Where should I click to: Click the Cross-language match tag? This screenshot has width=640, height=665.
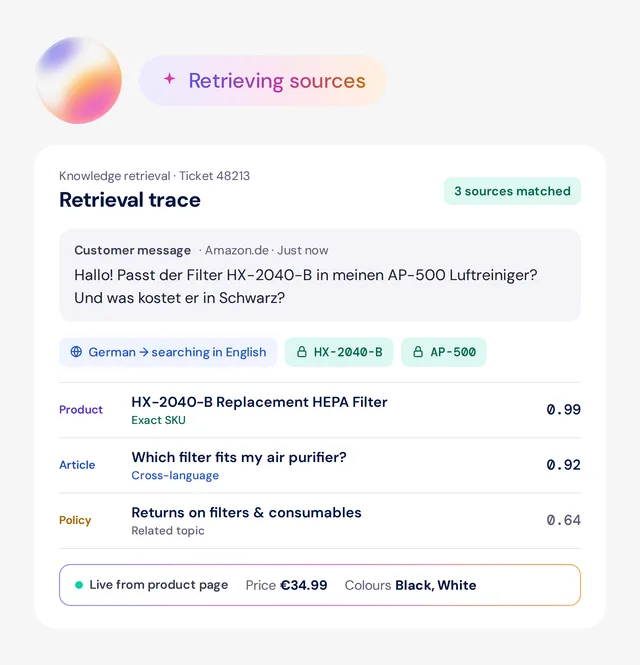tap(175, 475)
